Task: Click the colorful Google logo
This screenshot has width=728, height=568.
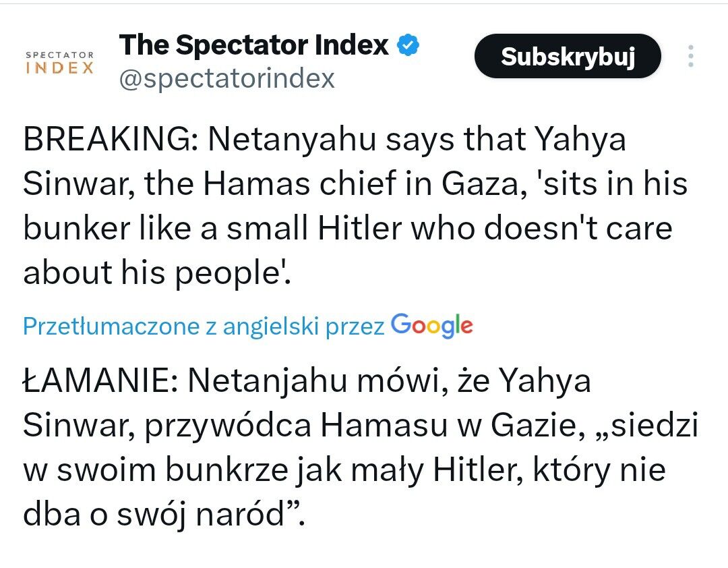Action: 432,326
